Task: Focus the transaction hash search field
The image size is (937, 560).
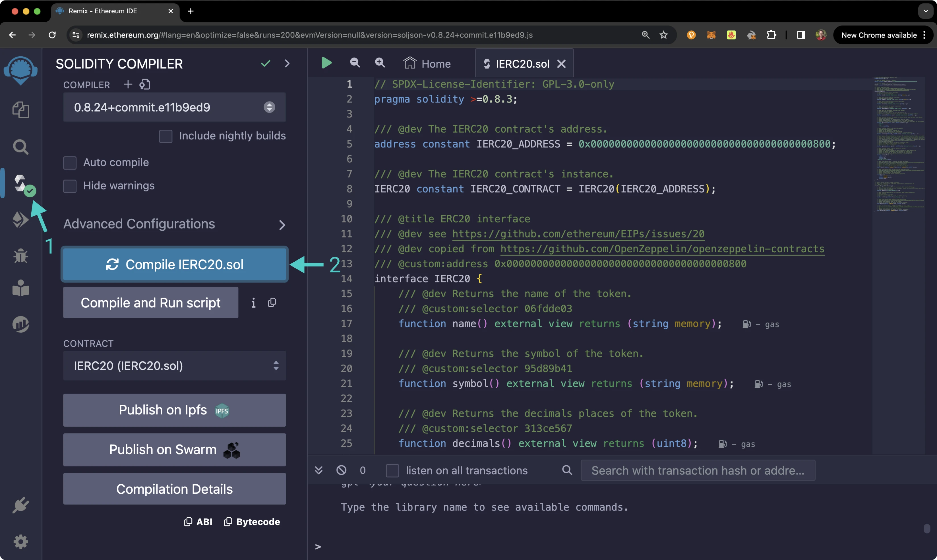Action: pos(698,471)
